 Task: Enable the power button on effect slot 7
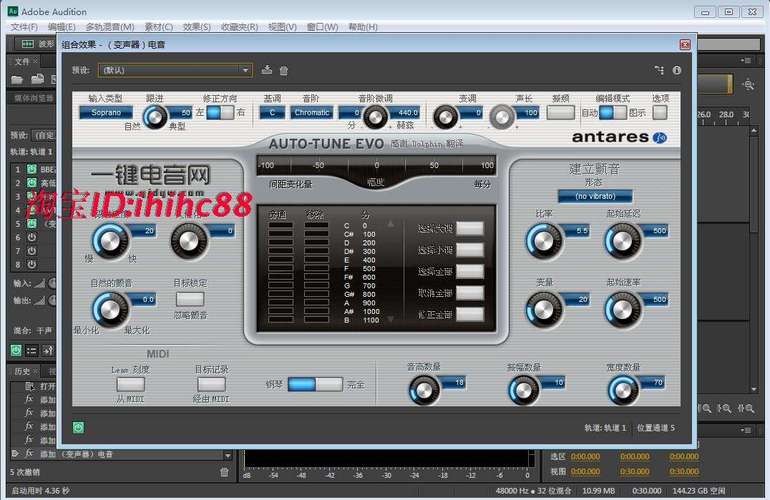click(31, 251)
